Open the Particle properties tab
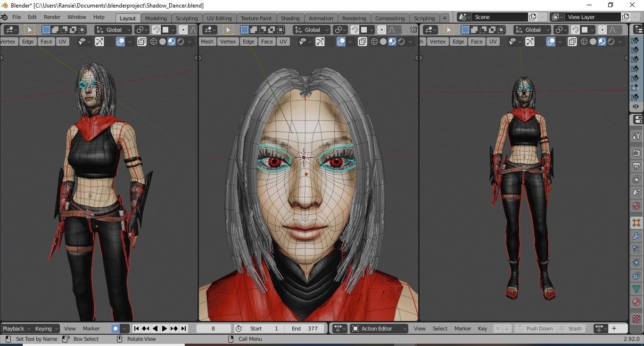 pyautogui.click(x=636, y=249)
